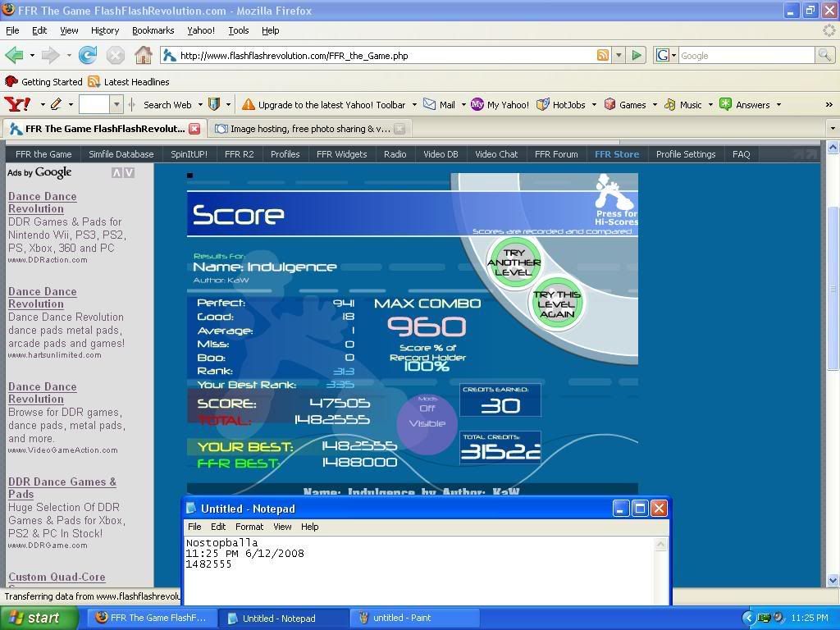The height and width of the screenshot is (630, 840).
Task: Click the Windows Start button
Action: tap(34, 618)
